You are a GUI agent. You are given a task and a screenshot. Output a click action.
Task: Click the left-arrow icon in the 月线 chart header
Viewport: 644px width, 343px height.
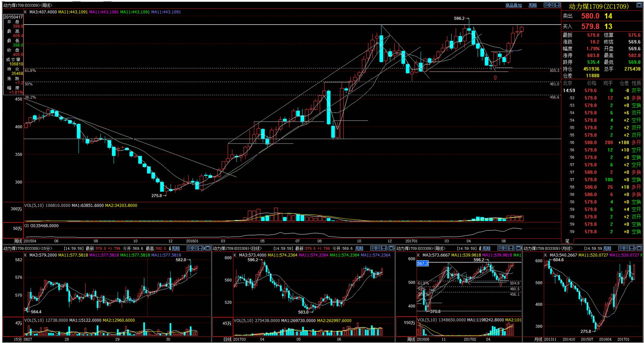tap(621, 248)
